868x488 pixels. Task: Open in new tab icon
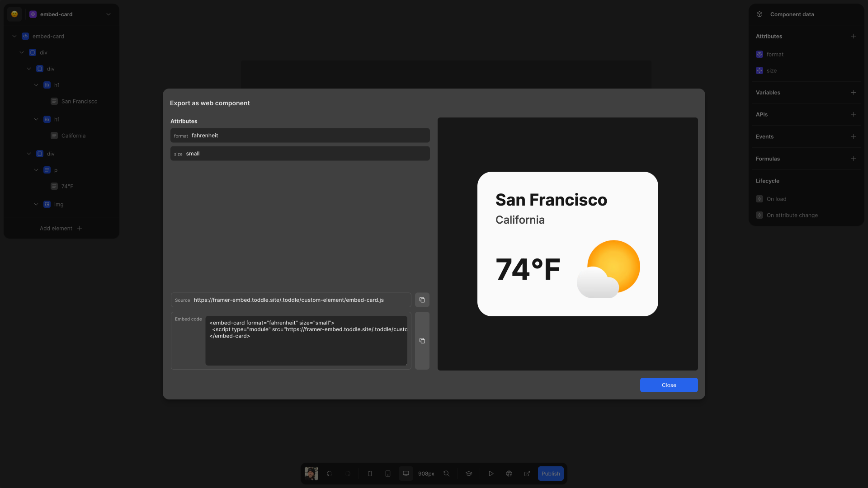pos(527,474)
